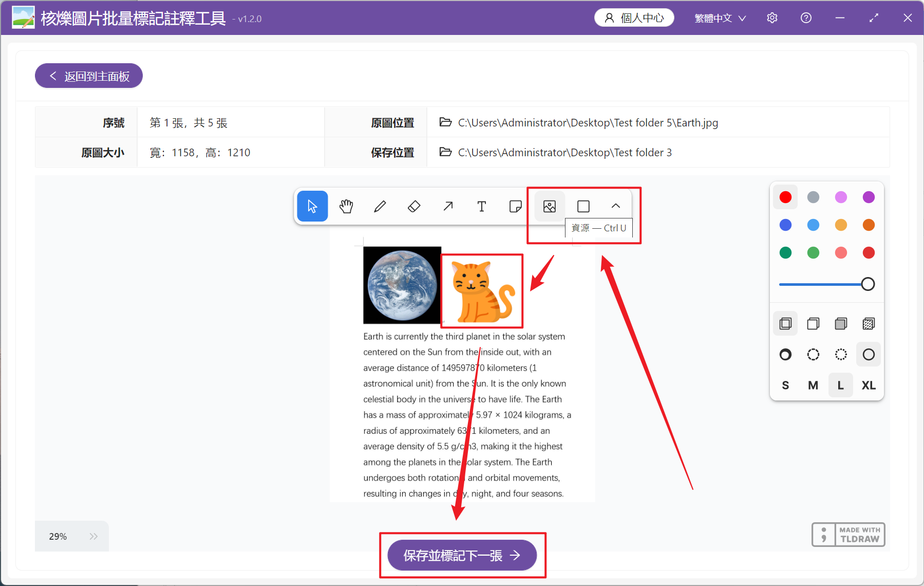This screenshot has height=586, width=924.
Task: Set stroke size to M
Action: click(x=813, y=385)
